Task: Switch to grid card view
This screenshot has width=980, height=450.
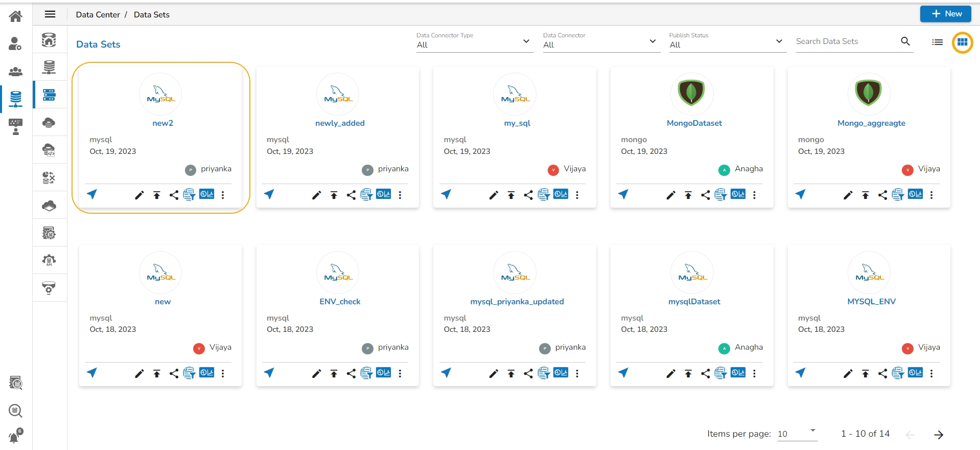Action: point(962,42)
